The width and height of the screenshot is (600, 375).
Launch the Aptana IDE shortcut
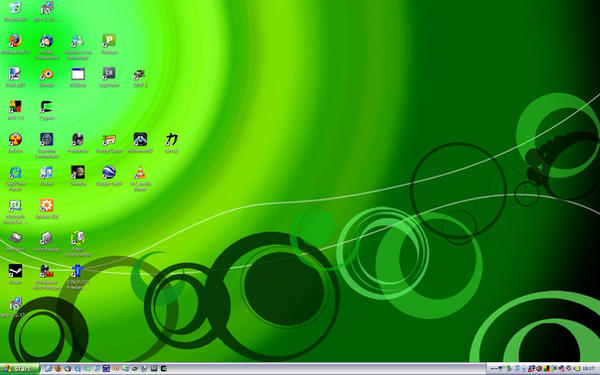47,205
